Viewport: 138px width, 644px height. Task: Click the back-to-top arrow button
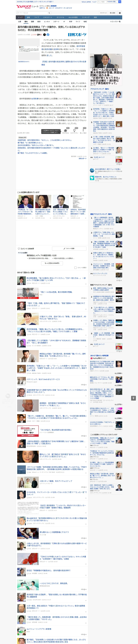(133, 398)
